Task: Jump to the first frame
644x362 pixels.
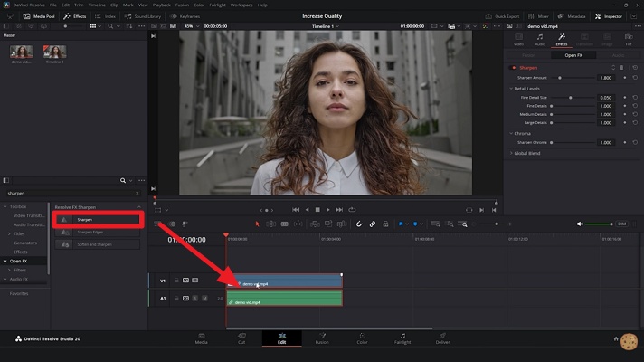Action: [296, 210]
